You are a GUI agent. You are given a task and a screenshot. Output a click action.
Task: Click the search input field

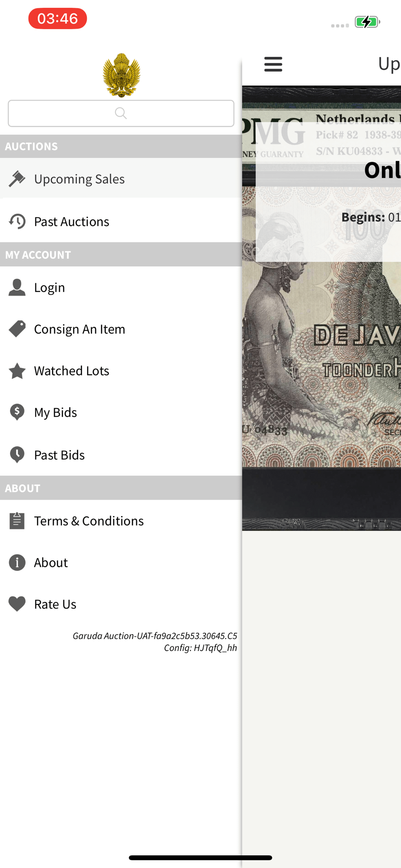(x=121, y=113)
